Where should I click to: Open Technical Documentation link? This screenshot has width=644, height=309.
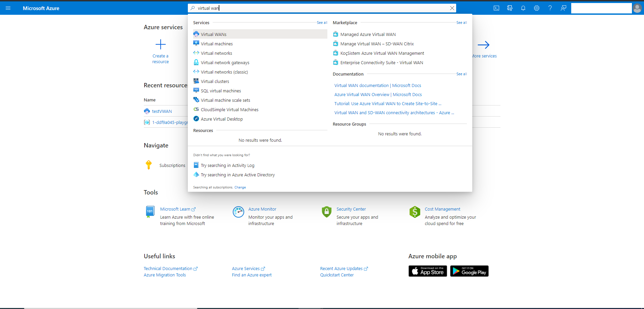pos(168,269)
